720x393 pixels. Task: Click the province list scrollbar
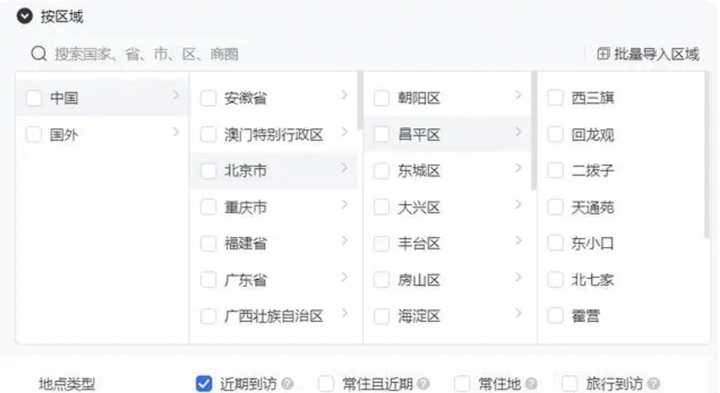[360, 100]
